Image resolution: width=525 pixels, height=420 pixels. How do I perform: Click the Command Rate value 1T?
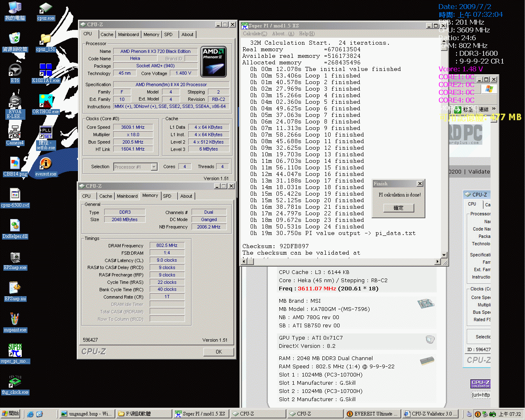[x=167, y=297]
